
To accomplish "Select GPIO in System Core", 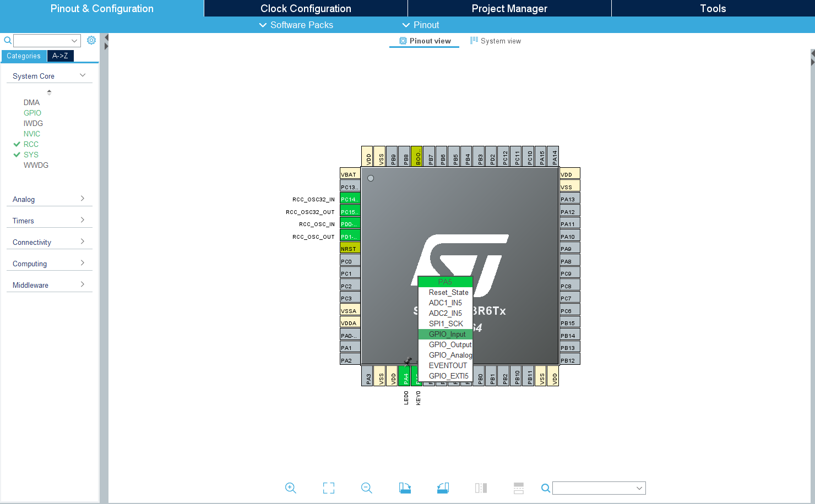I will tap(32, 113).
